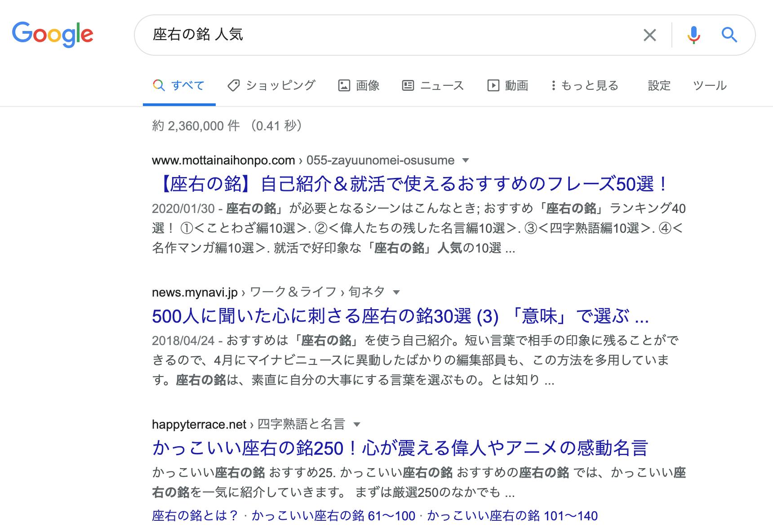Click the images tab picture icon
The image size is (773, 532).
pos(344,85)
